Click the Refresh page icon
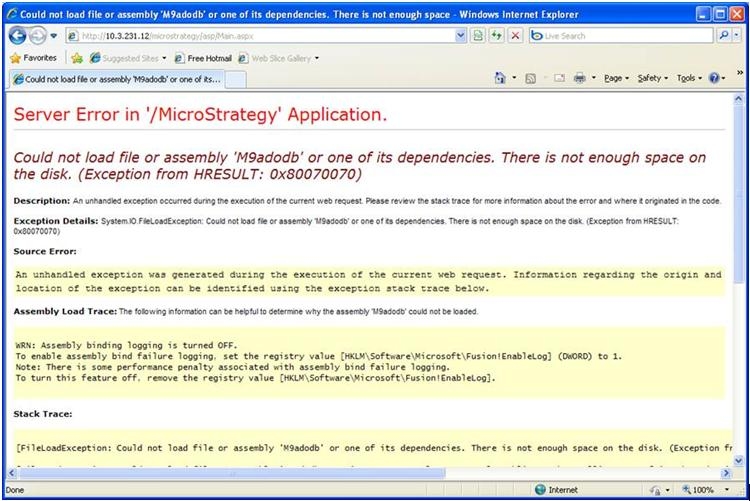This screenshot has height=501, width=750. click(x=496, y=36)
